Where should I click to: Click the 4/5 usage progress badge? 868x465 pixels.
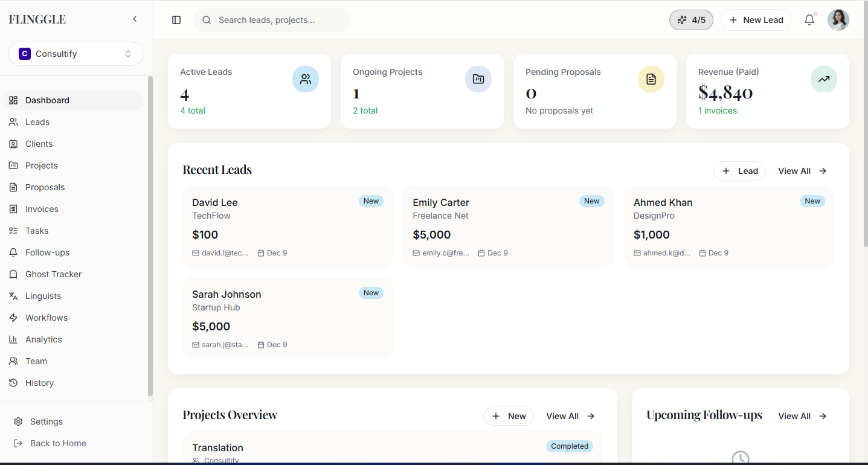pos(691,19)
